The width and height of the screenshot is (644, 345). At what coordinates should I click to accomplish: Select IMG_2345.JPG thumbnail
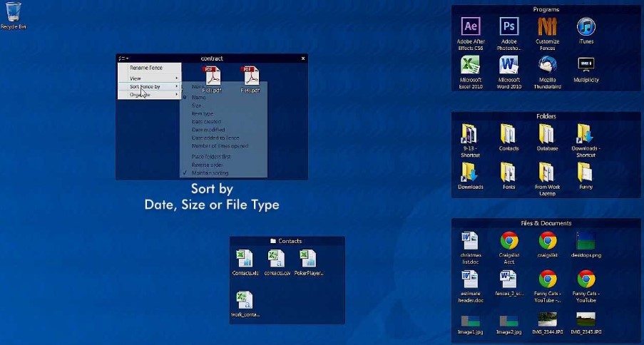click(x=586, y=319)
